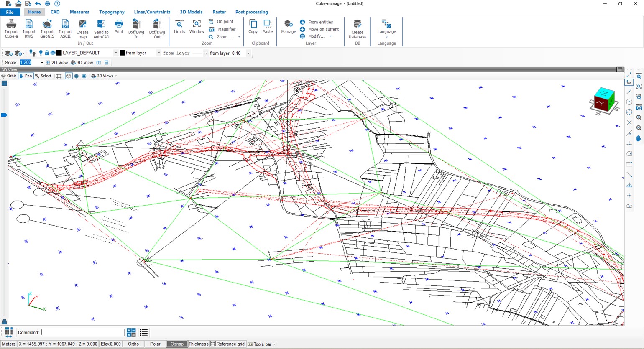Open the Post processing tab
The height and width of the screenshot is (349, 644).
click(x=251, y=12)
